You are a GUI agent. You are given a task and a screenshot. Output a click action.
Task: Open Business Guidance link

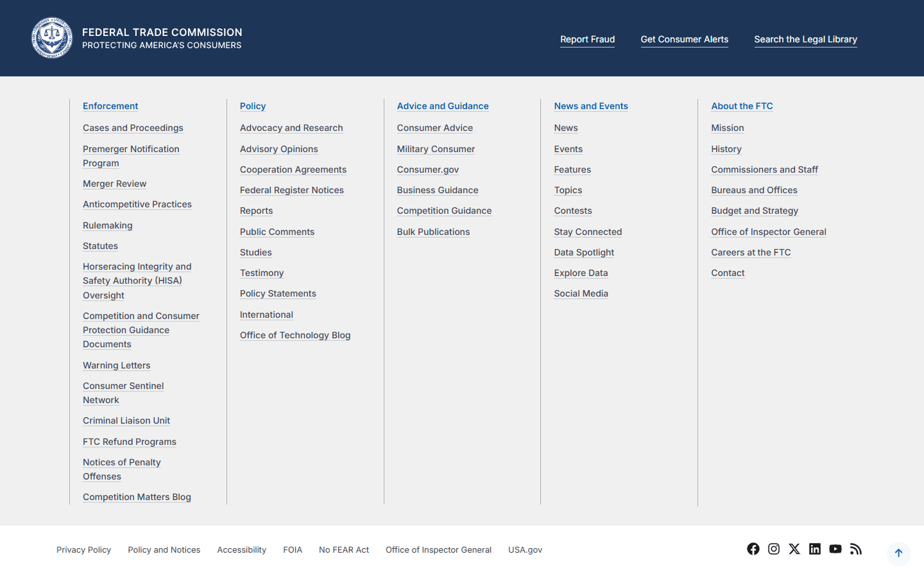pyautogui.click(x=438, y=190)
